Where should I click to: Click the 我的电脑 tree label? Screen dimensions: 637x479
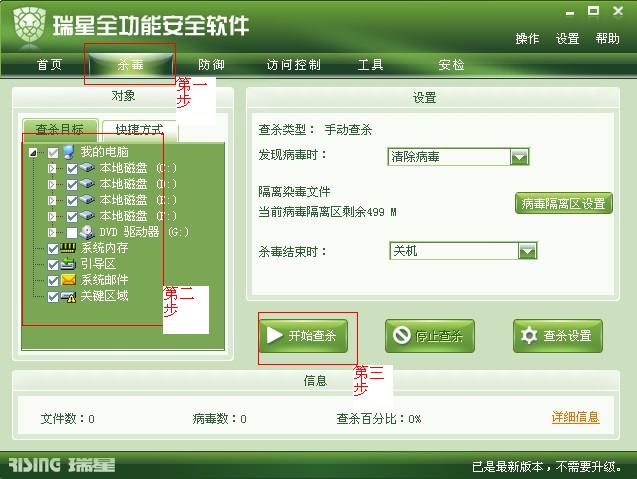coord(104,152)
